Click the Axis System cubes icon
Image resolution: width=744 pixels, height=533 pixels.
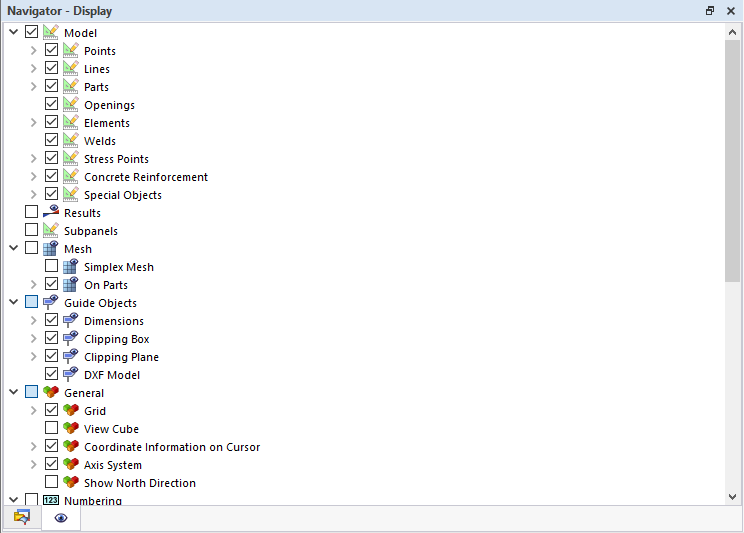(x=71, y=464)
